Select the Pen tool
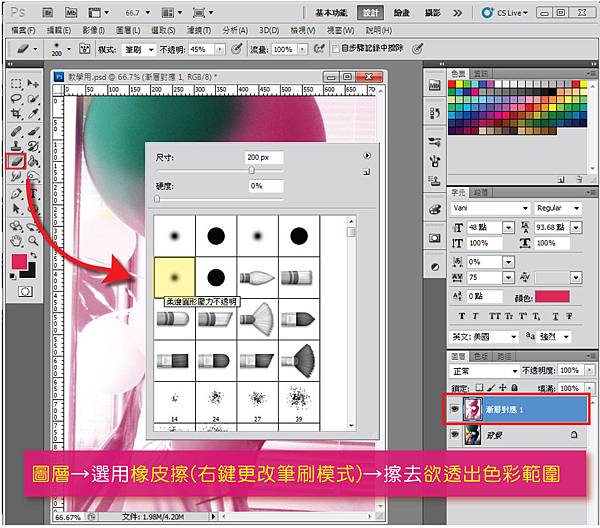Image resolution: width=600 pixels, height=528 pixels. [x=16, y=193]
